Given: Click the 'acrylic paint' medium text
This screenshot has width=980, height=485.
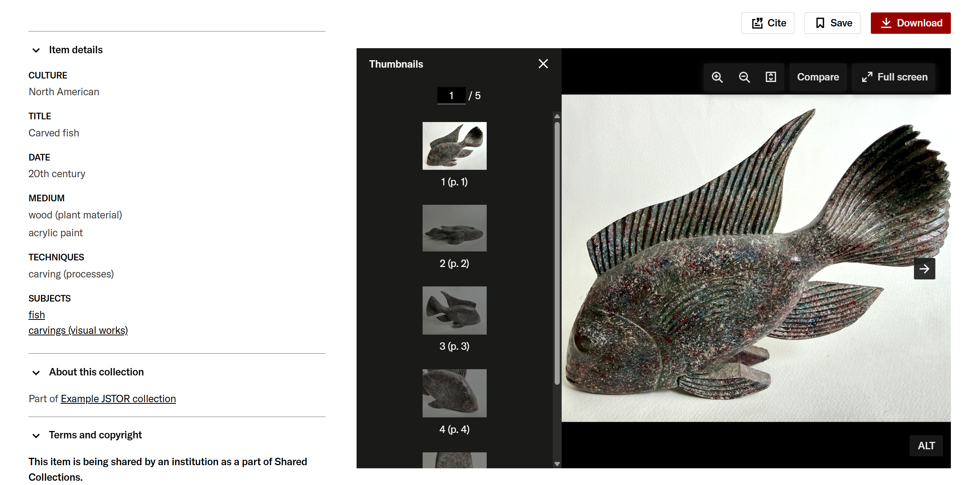Looking at the screenshot, I should click(x=56, y=233).
